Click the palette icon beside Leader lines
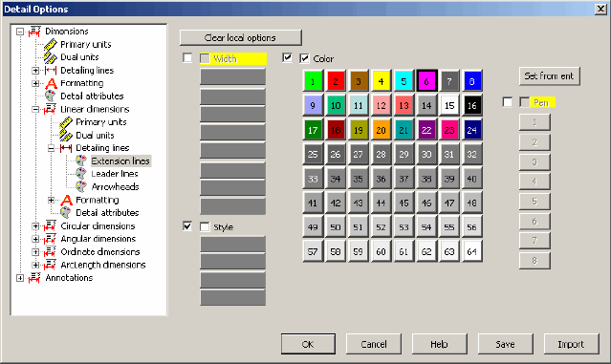The height and width of the screenshot is (364, 611). tap(81, 174)
